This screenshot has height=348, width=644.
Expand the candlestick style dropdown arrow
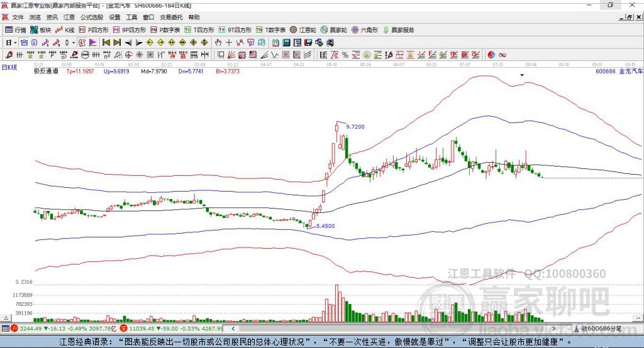point(74,43)
